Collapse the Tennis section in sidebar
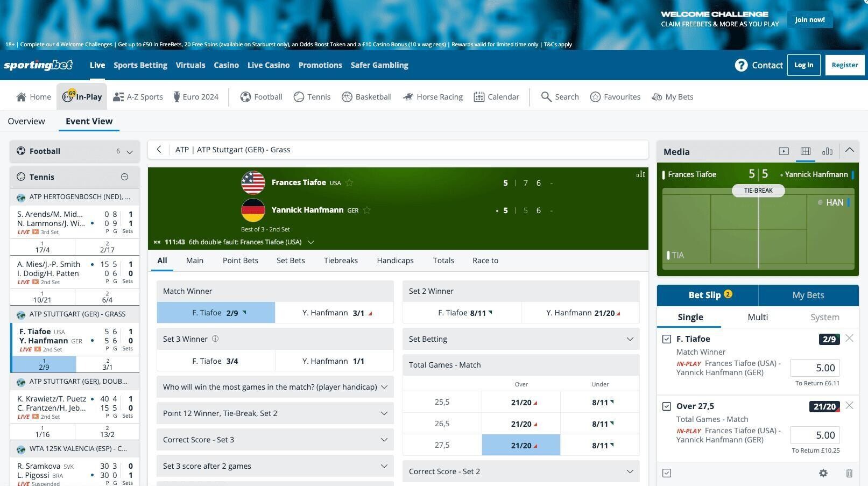This screenshot has width=868, height=486. click(124, 177)
